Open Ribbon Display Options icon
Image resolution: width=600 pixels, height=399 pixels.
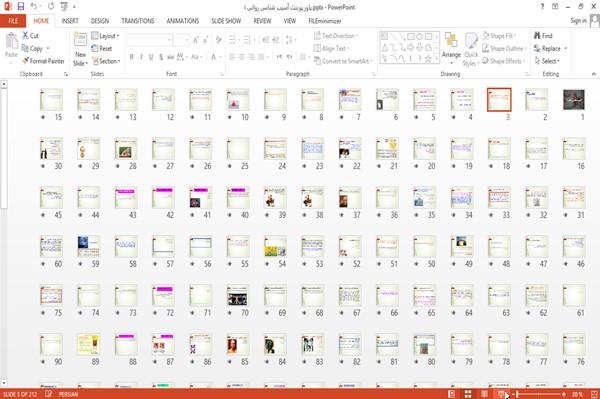point(555,7)
